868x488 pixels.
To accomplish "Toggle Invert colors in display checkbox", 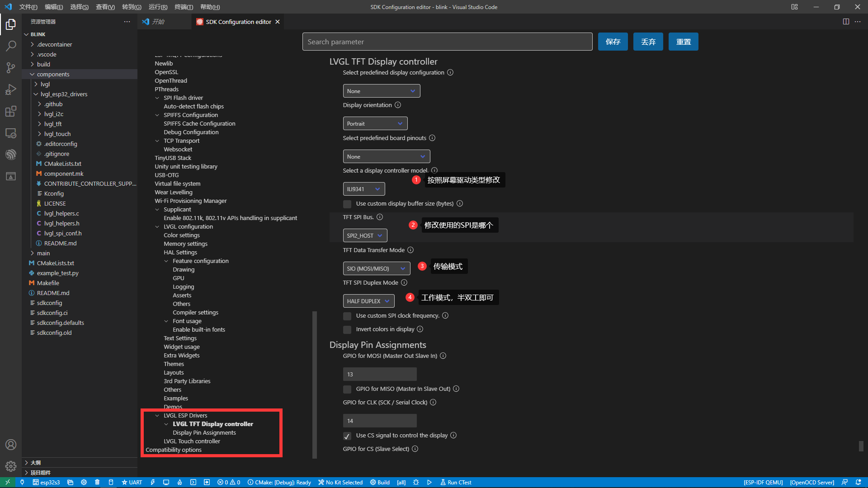I will click(x=347, y=329).
